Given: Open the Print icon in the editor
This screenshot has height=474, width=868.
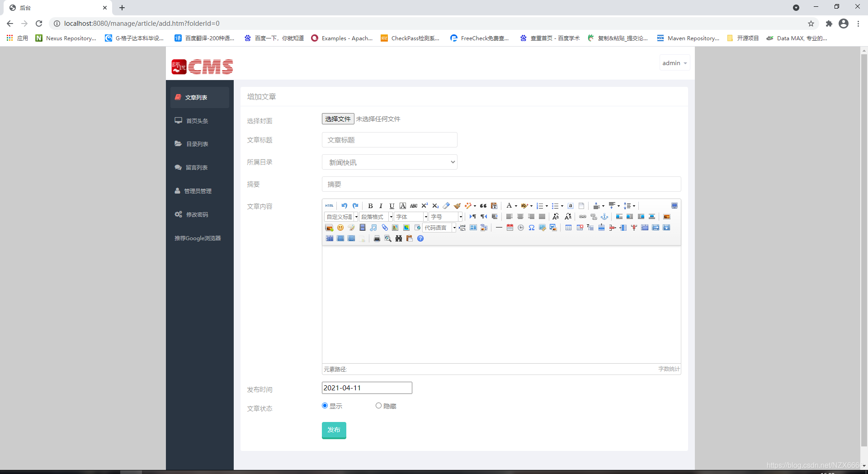Looking at the screenshot, I should click(x=377, y=238).
